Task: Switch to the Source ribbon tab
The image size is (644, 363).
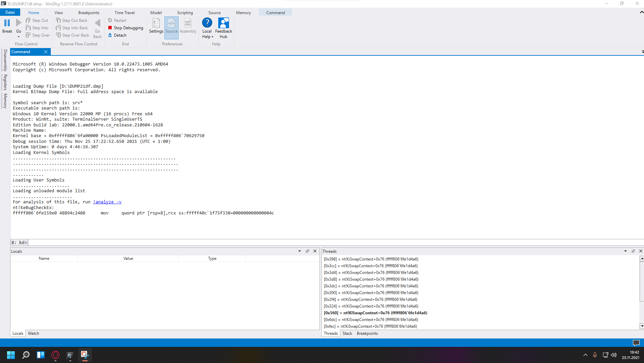Action: click(x=215, y=13)
